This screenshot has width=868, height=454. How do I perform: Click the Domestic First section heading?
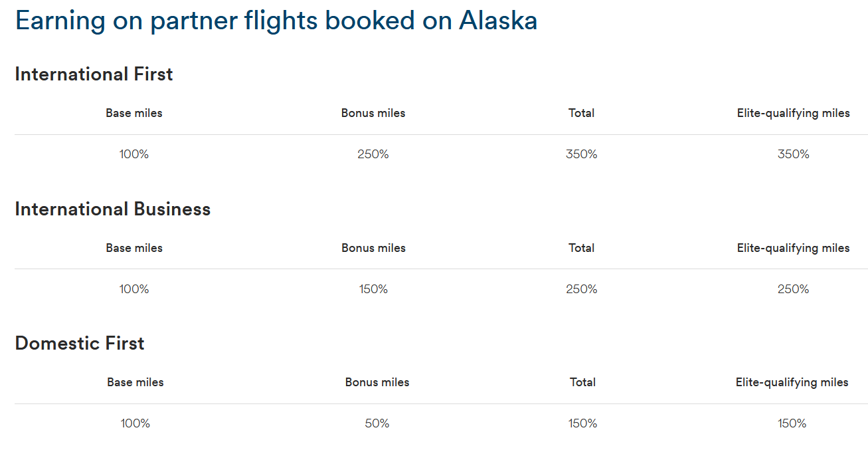80,343
